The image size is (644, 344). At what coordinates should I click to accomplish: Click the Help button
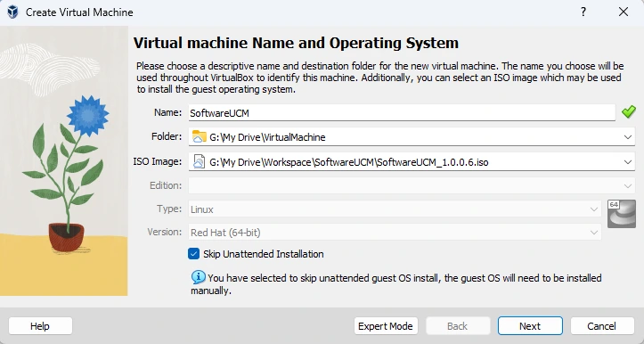pyautogui.click(x=40, y=326)
